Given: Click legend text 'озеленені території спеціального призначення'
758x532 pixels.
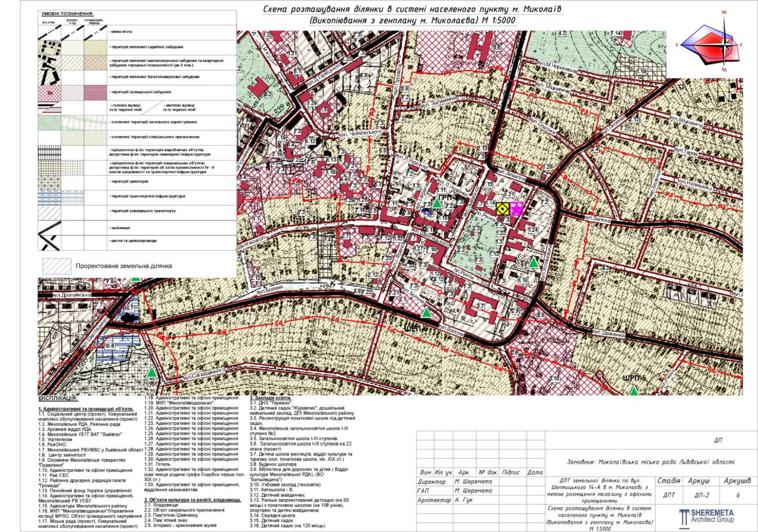Looking at the screenshot, I should click(154, 137).
